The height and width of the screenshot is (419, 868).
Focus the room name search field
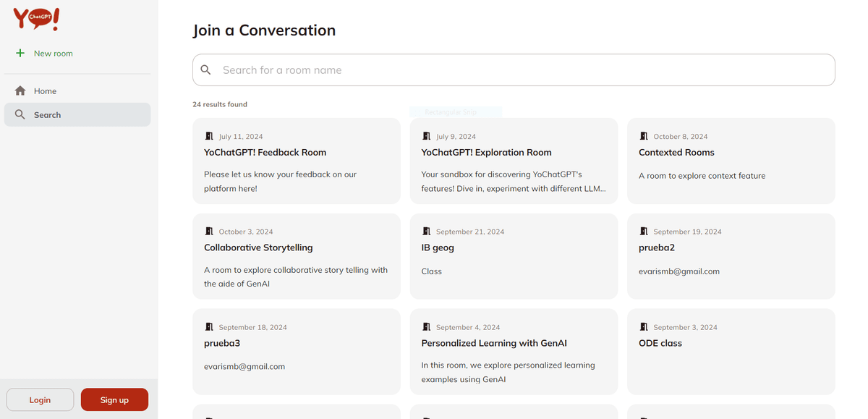[521, 70]
